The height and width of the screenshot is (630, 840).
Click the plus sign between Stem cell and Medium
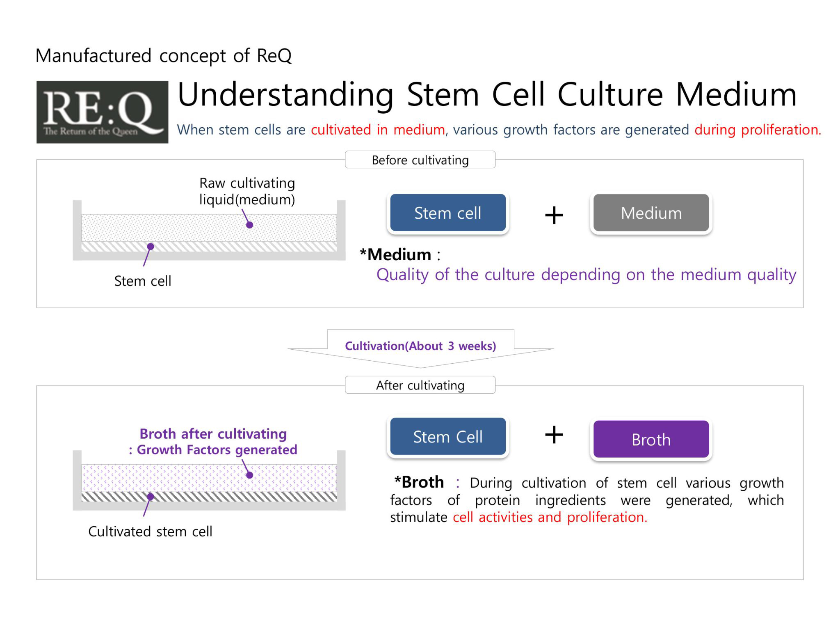click(x=554, y=215)
